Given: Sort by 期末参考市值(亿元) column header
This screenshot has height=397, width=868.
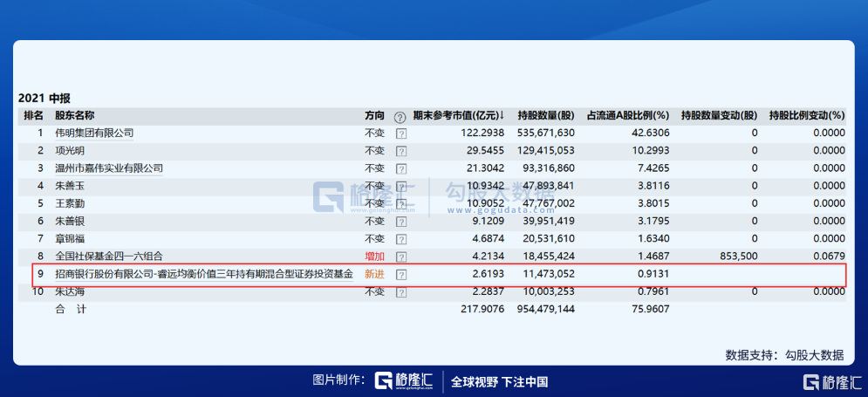Looking at the screenshot, I should click(459, 116).
